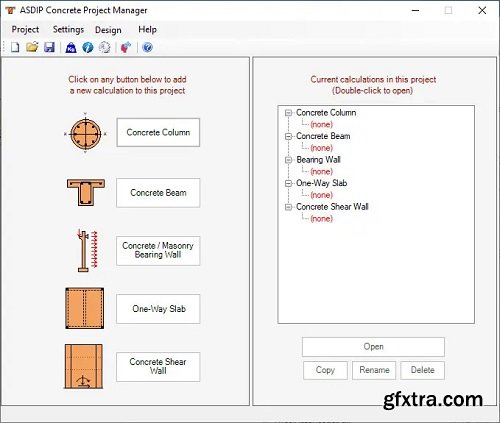Click the one-way slab plan icon

point(84,308)
